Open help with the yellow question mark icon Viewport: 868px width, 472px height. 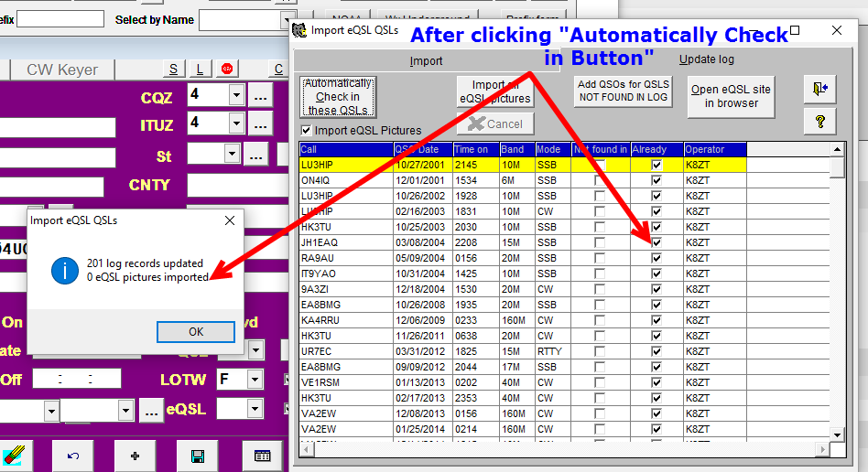[819, 121]
